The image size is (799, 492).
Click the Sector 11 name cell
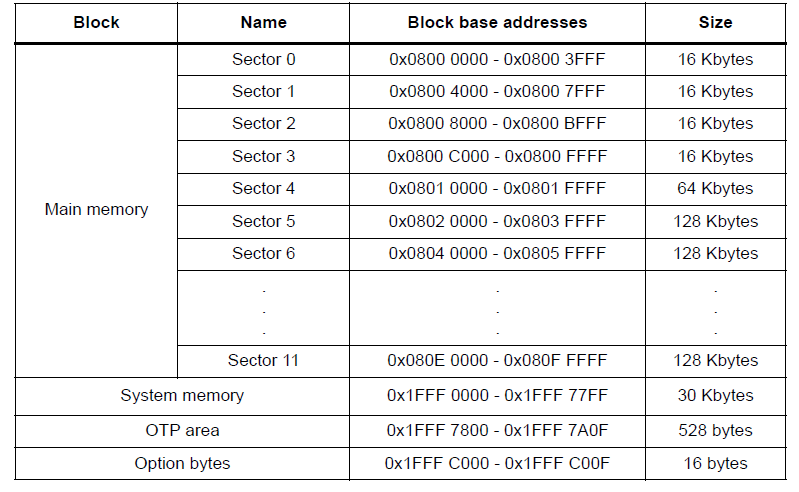point(264,360)
